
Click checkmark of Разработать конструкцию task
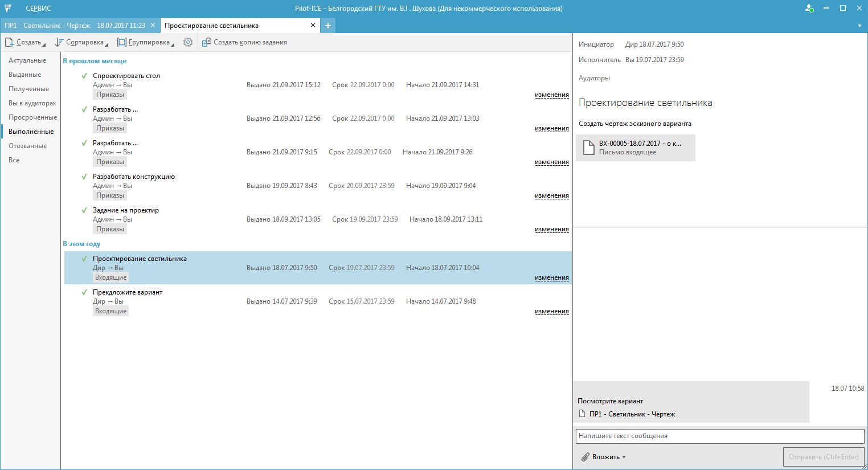click(84, 177)
